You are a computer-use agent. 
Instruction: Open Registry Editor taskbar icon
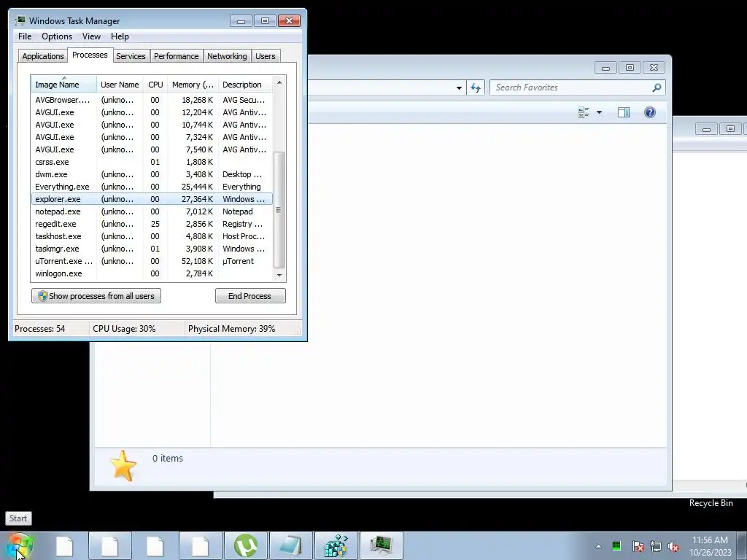tap(336, 545)
